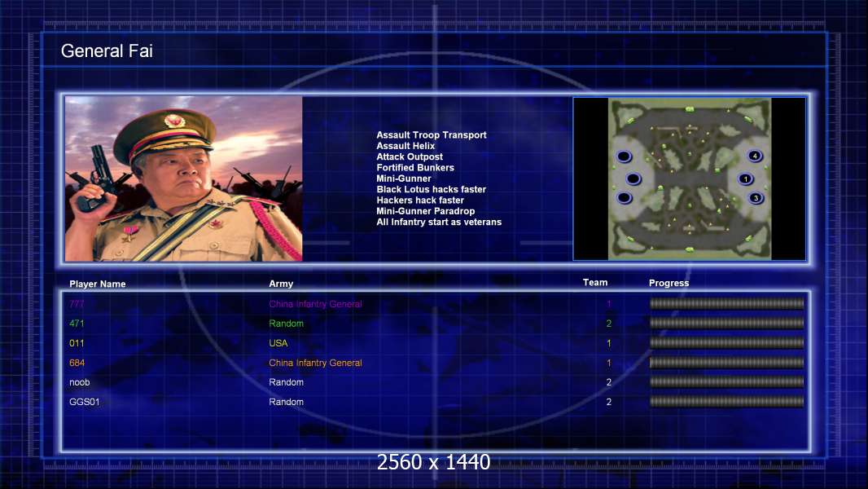Click team number in noob's row
This screenshot has height=489, width=868.
point(609,382)
